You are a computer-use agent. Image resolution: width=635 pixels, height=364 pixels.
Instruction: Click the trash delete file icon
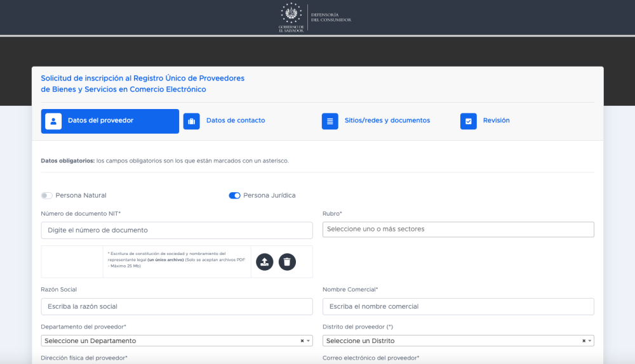pyautogui.click(x=287, y=261)
